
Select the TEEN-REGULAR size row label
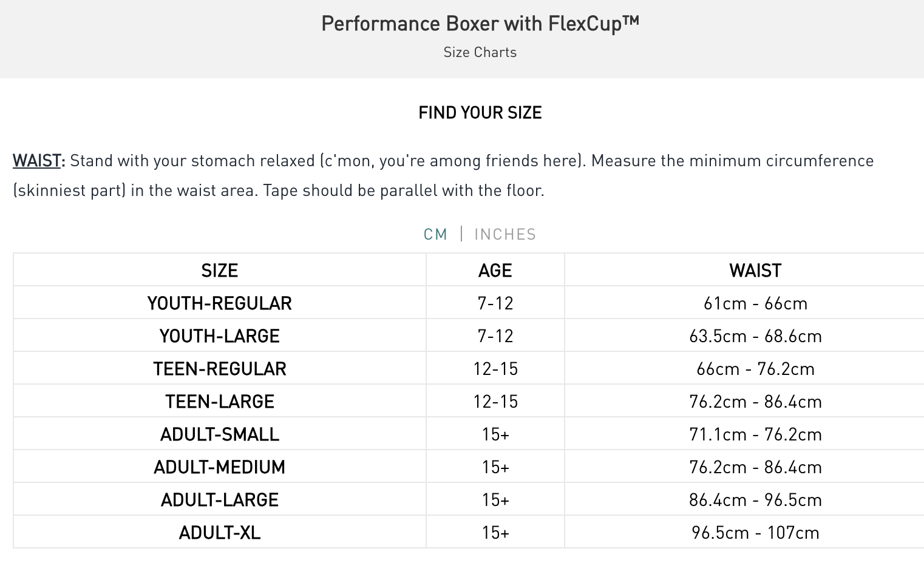pyautogui.click(x=219, y=369)
